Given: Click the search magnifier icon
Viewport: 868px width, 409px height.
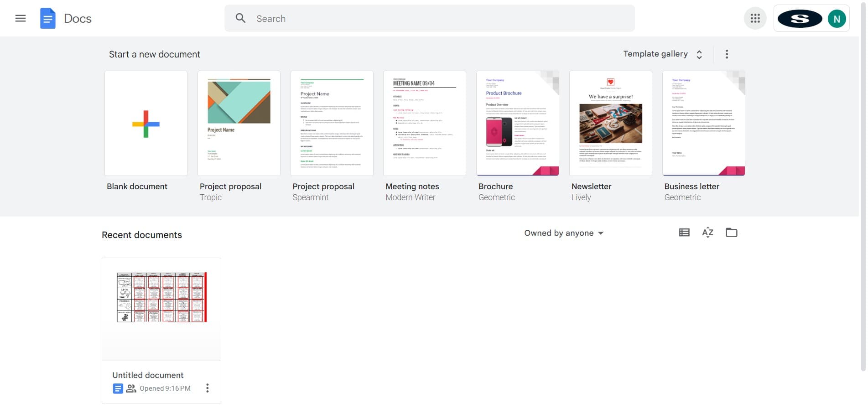Looking at the screenshot, I should coord(240,18).
